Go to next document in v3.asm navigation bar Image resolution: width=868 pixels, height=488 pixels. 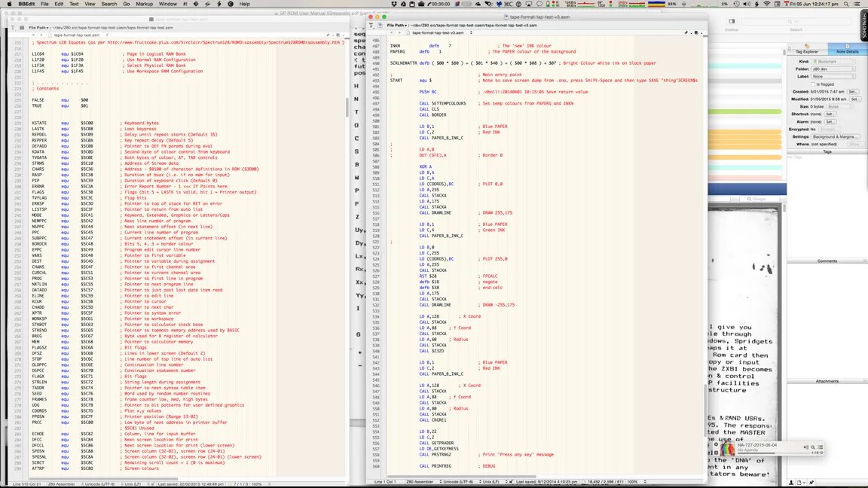(399, 32)
